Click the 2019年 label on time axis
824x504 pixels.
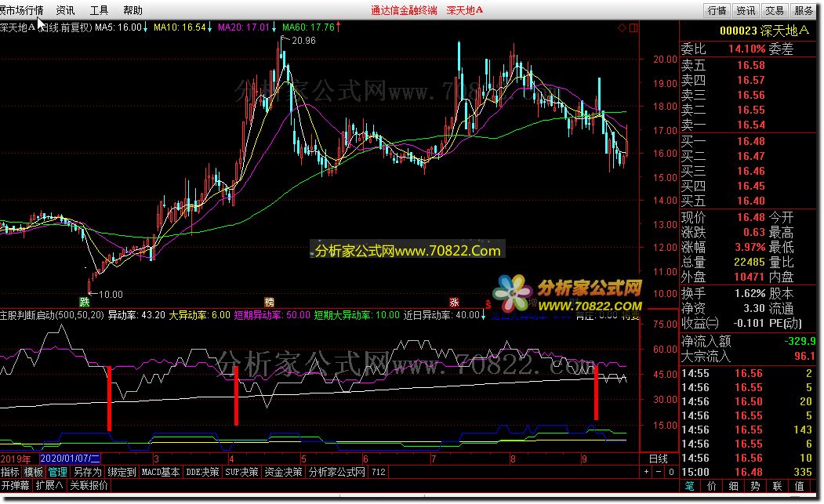pos(15,459)
